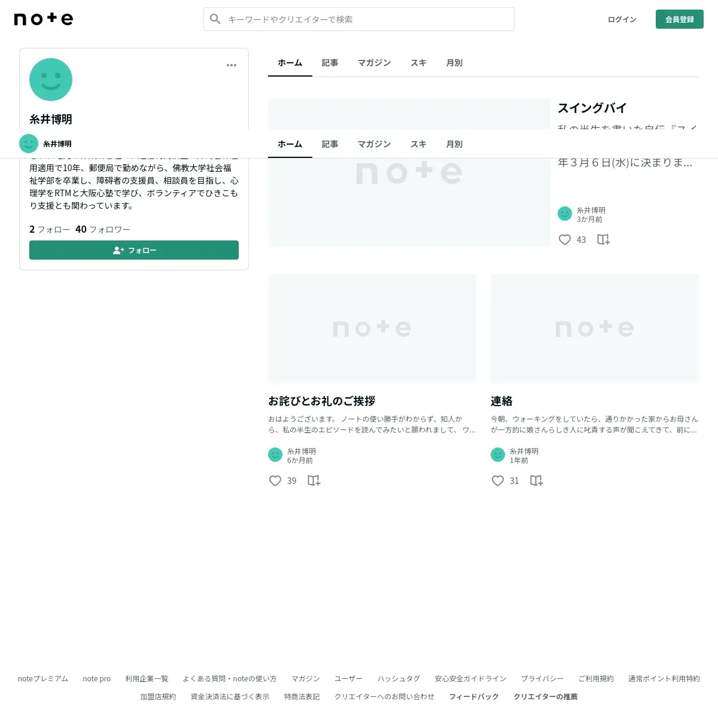Click 糸井博明 author name on スイングバイ card
This screenshot has height=728, width=718.
pyautogui.click(x=591, y=210)
